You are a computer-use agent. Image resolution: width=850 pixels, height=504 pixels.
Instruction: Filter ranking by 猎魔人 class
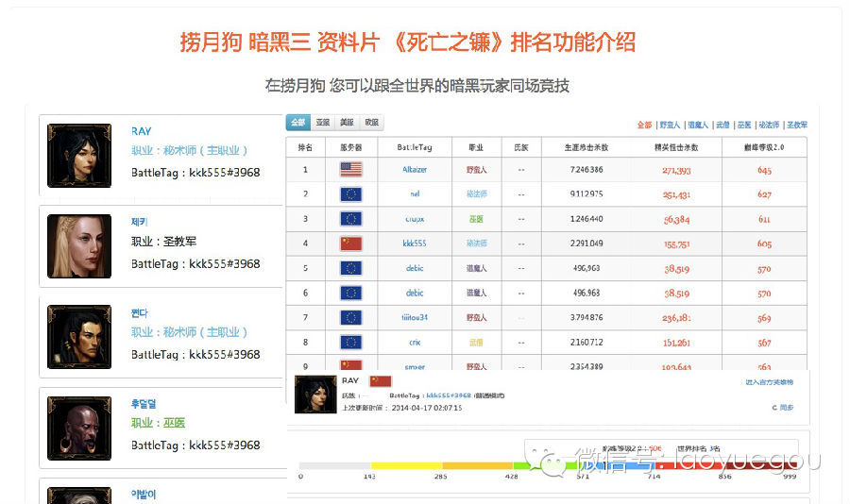tap(698, 125)
